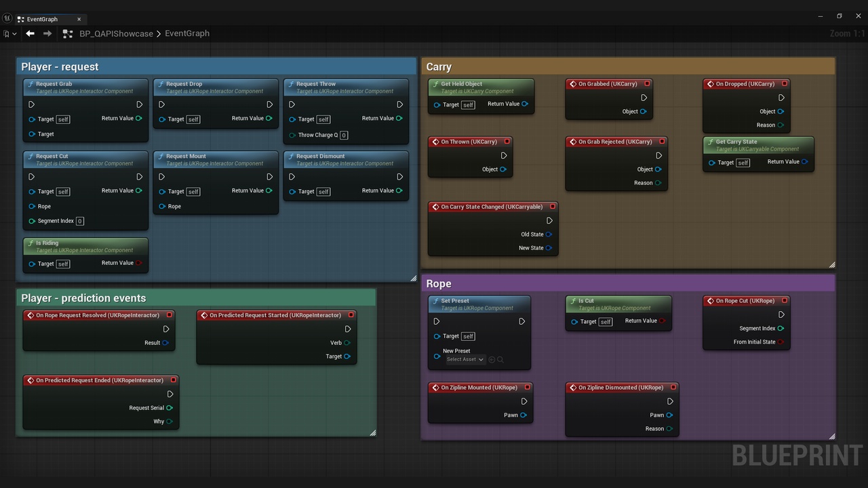Screen dimensions: 868x488
Task: Click On Predicted Request Started Verb pin
Action: tap(347, 342)
